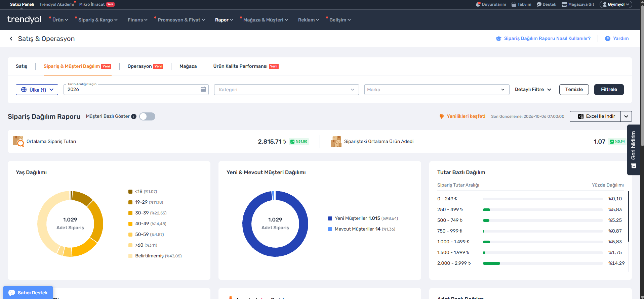The width and height of the screenshot is (644, 299).
Task: Click the Yardım help icon
Action: tap(608, 39)
